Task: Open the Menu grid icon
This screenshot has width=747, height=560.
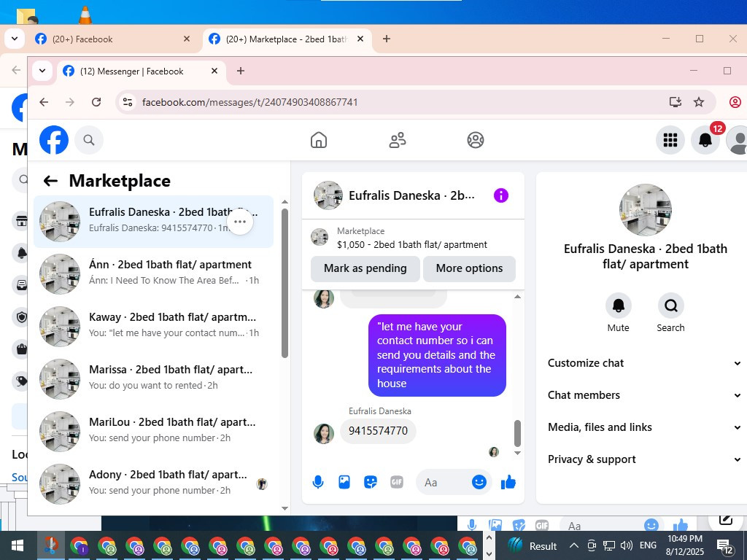Action: pos(670,140)
